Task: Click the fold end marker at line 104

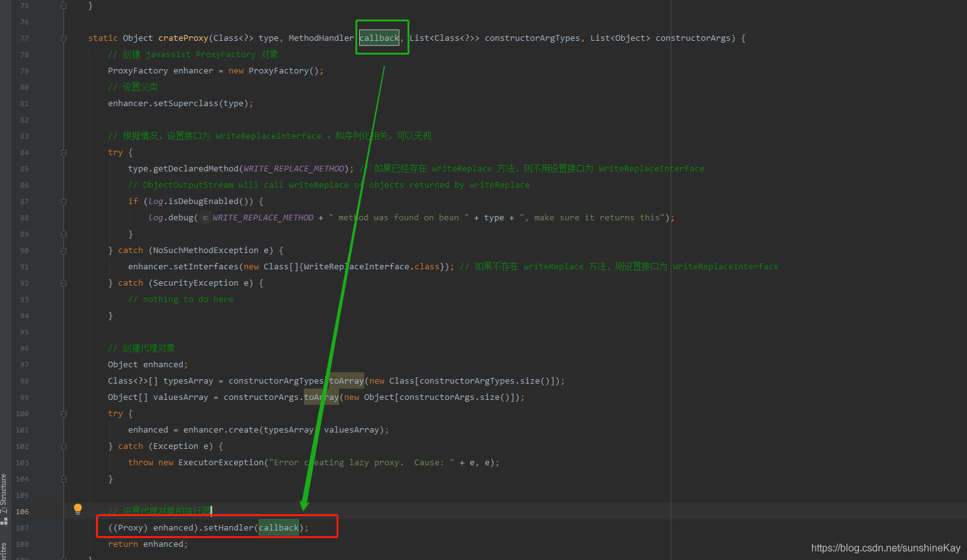Action: 63,479
